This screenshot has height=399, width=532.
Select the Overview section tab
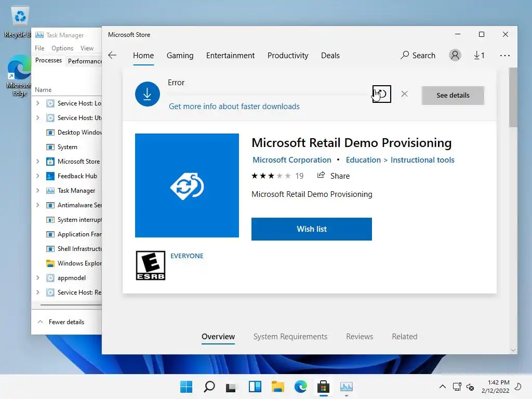coord(218,337)
